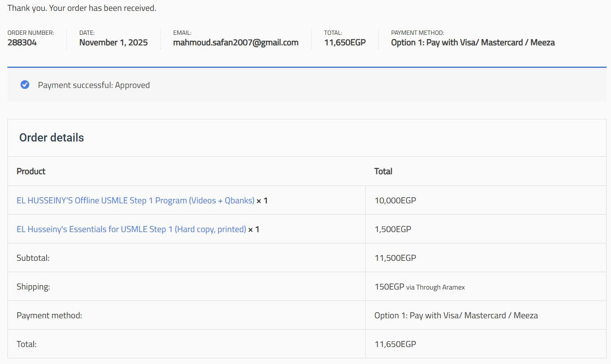The image size is (611, 364).
Task: Click the order number 288304
Action: pos(22,43)
